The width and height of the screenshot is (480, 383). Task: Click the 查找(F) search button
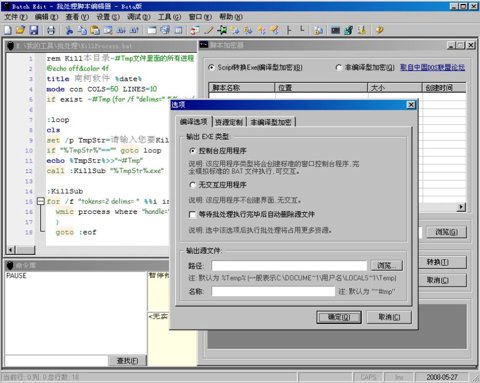127,361
